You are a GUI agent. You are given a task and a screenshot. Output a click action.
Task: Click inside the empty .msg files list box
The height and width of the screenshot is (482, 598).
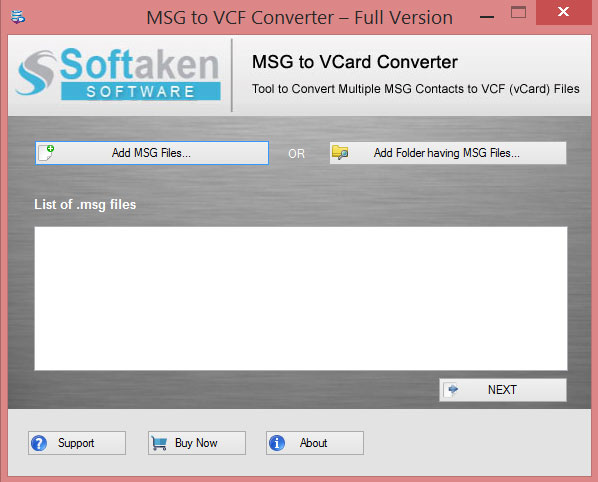[301, 298]
